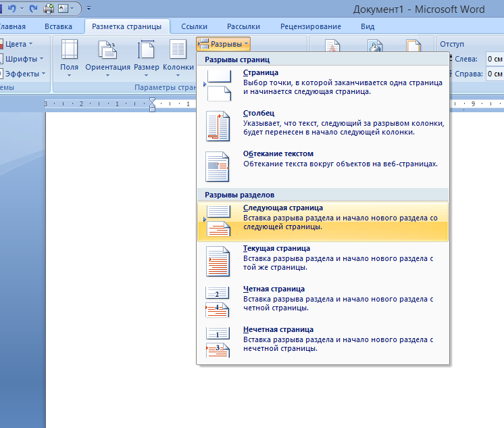Open the Вид tab
Image resolution: width=504 pixels, height=428 pixels.
[x=368, y=26]
